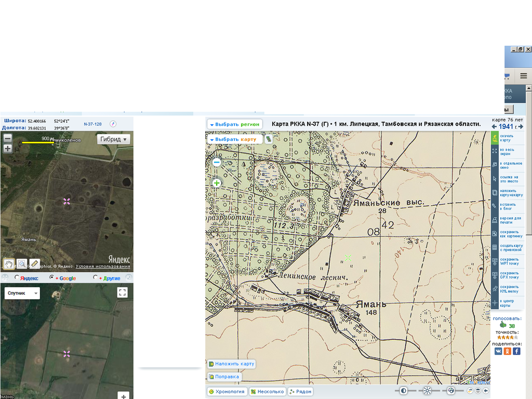The height and width of the screenshot is (399, 532).
Task: Select the Яндекс radio button
Action: [x=17, y=278]
